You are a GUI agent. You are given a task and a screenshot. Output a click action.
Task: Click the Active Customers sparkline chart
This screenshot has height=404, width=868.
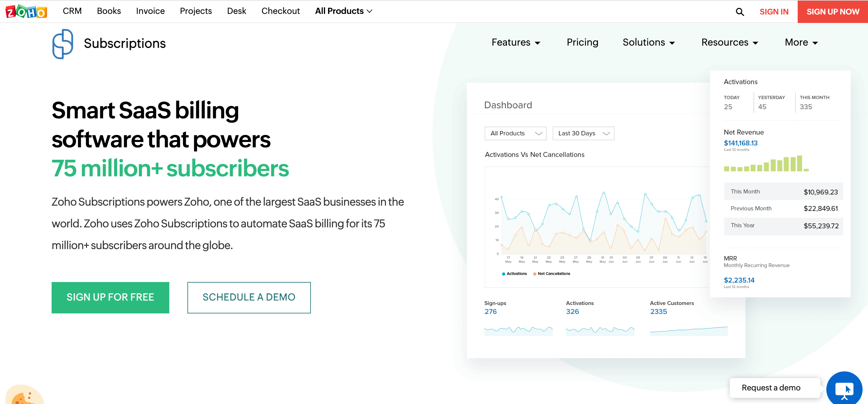tap(689, 331)
